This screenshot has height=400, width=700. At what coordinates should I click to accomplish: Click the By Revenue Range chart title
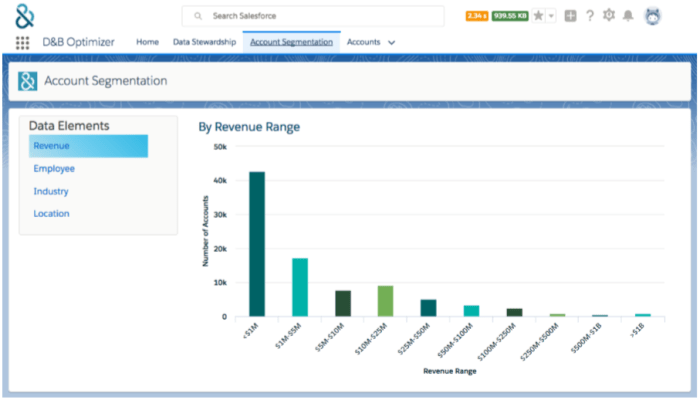tap(249, 127)
